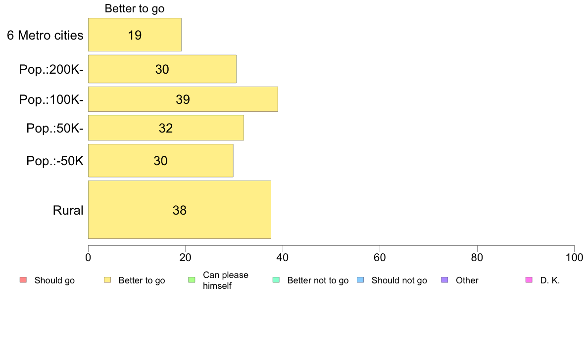This screenshot has height=364, width=588.
Task: Click the pink D. K. legend swatch
Action: (529, 280)
